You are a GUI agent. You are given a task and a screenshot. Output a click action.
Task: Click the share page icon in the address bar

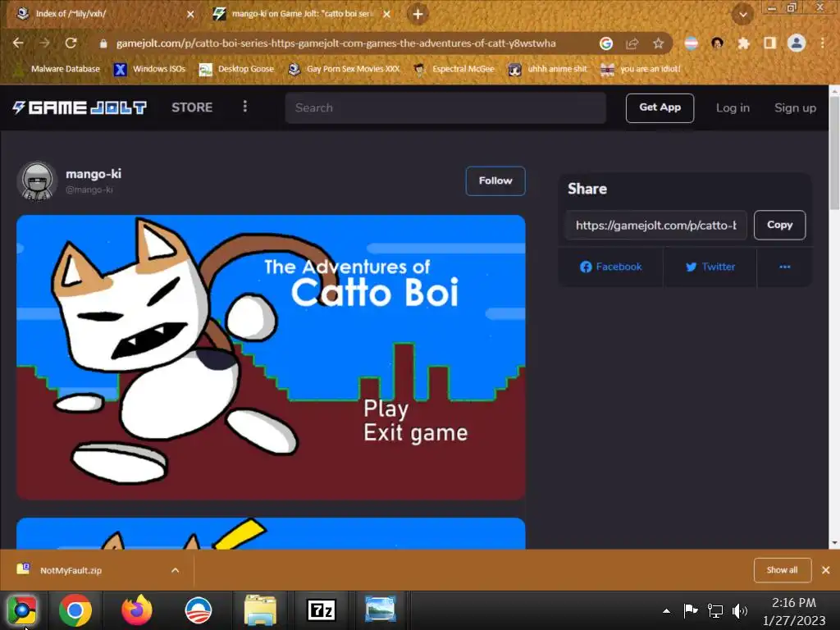632,43
